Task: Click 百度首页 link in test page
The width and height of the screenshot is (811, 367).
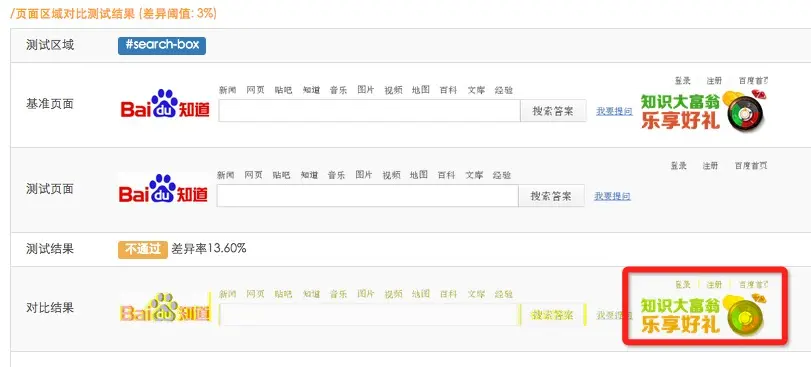Action: click(x=751, y=166)
